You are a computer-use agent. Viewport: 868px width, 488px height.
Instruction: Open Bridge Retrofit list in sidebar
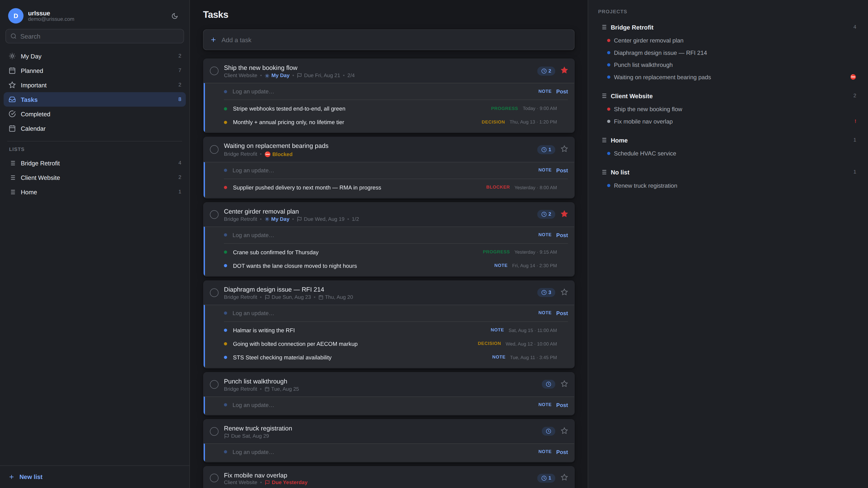[95, 163]
